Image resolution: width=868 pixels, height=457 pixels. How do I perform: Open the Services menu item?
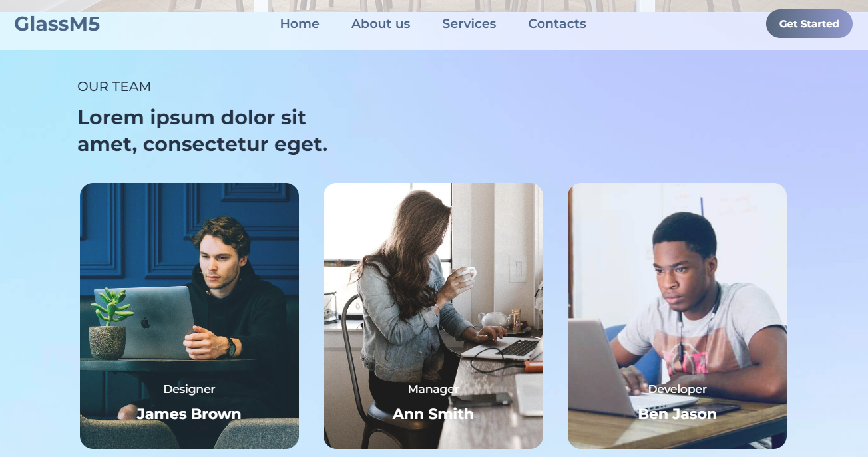[x=469, y=24]
